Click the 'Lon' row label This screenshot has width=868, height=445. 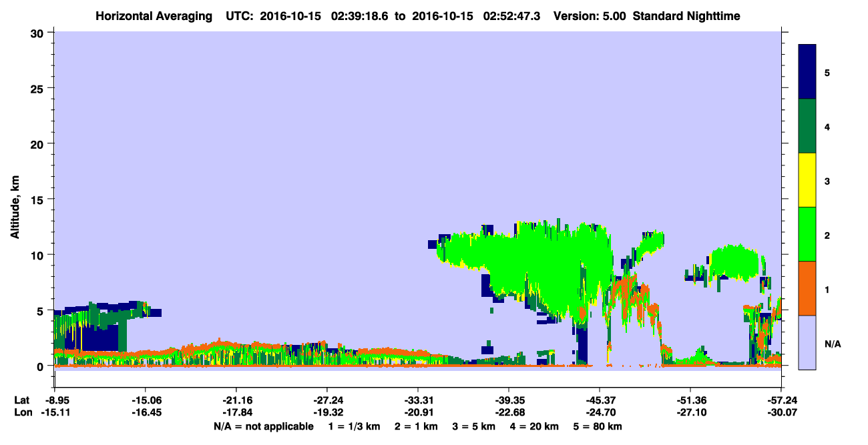point(23,412)
